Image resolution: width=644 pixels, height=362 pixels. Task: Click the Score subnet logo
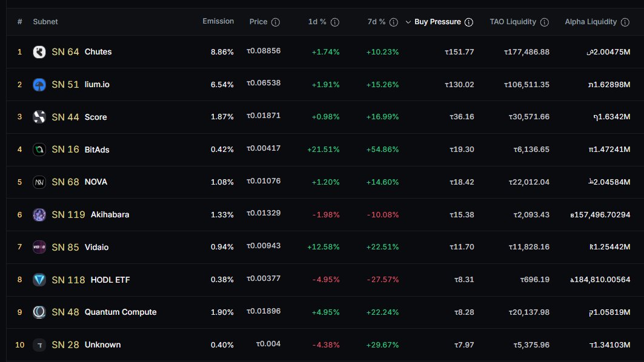click(39, 117)
